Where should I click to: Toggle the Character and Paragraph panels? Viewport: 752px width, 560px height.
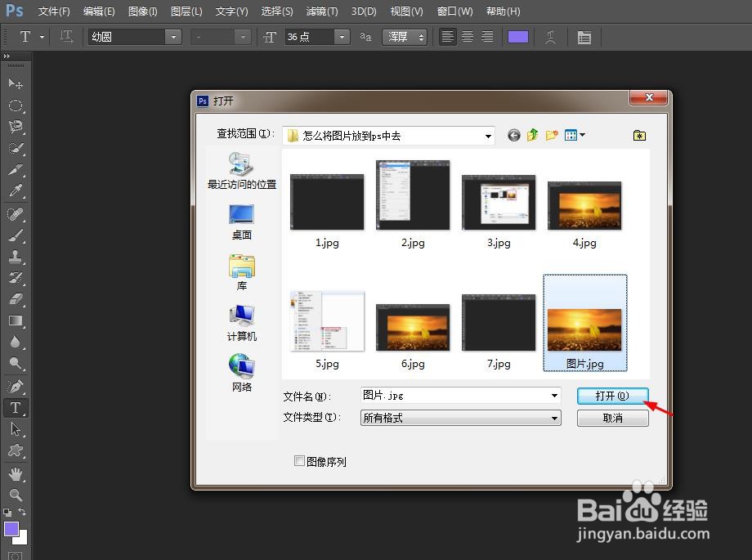click(x=584, y=37)
